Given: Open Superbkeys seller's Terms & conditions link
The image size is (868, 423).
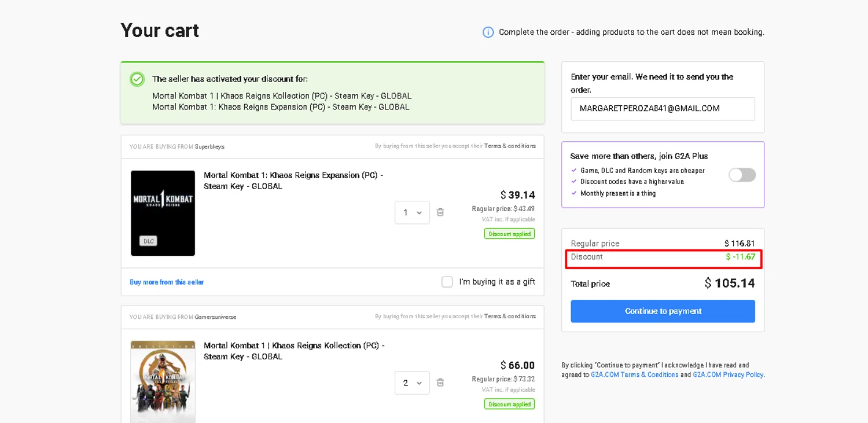Looking at the screenshot, I should pos(510,146).
